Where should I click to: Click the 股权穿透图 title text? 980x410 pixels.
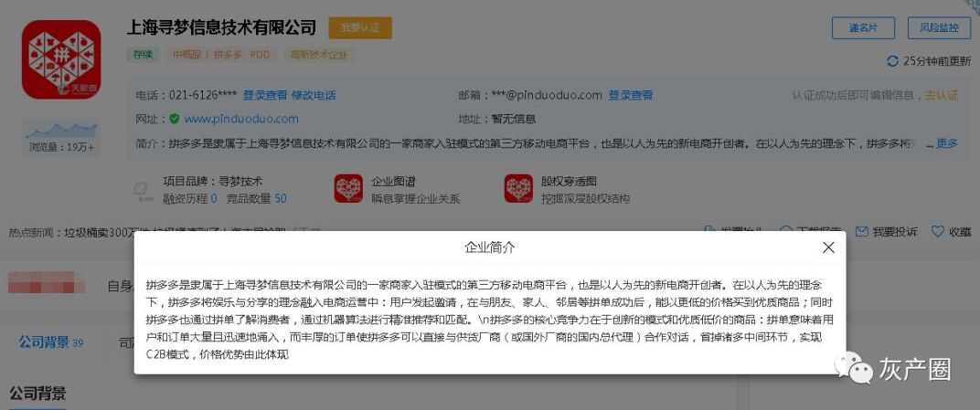(569, 182)
